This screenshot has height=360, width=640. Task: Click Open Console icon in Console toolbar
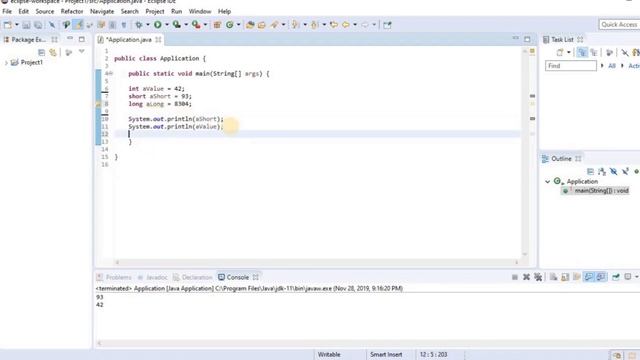(628, 277)
